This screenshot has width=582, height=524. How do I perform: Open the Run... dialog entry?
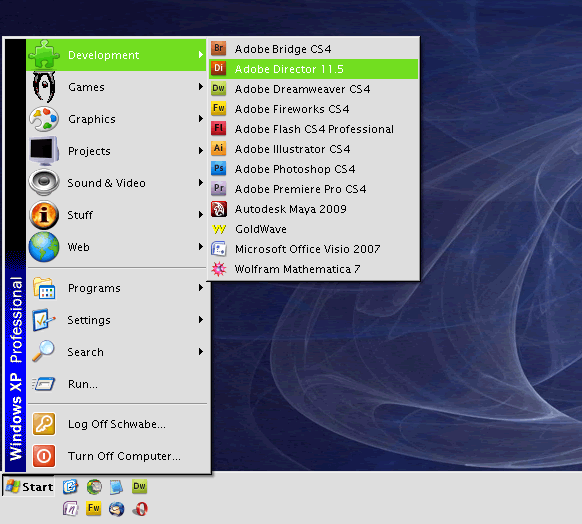pos(116,384)
